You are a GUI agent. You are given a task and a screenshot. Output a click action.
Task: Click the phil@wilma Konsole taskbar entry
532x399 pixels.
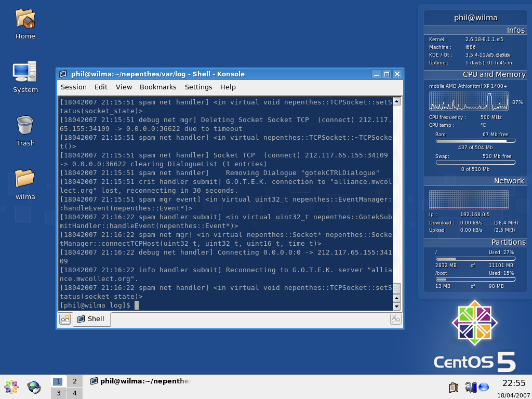coord(140,381)
